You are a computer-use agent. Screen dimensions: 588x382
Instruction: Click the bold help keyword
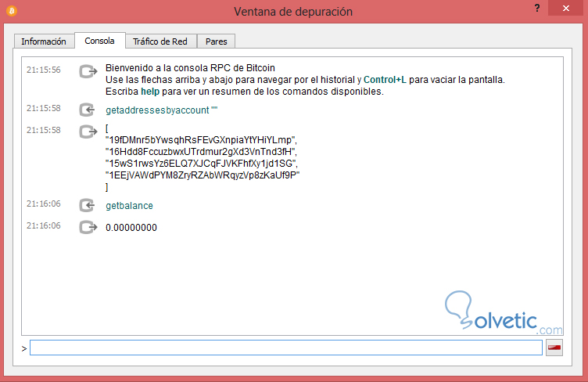(x=150, y=92)
